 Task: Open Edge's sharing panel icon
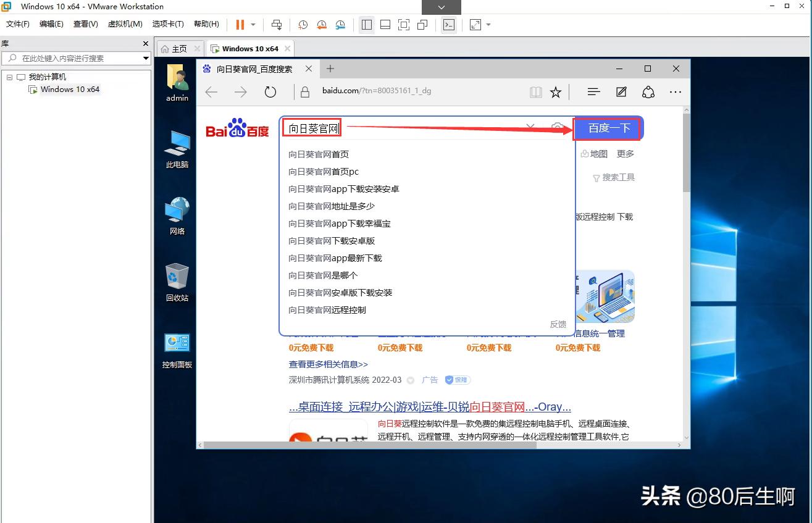[648, 91]
